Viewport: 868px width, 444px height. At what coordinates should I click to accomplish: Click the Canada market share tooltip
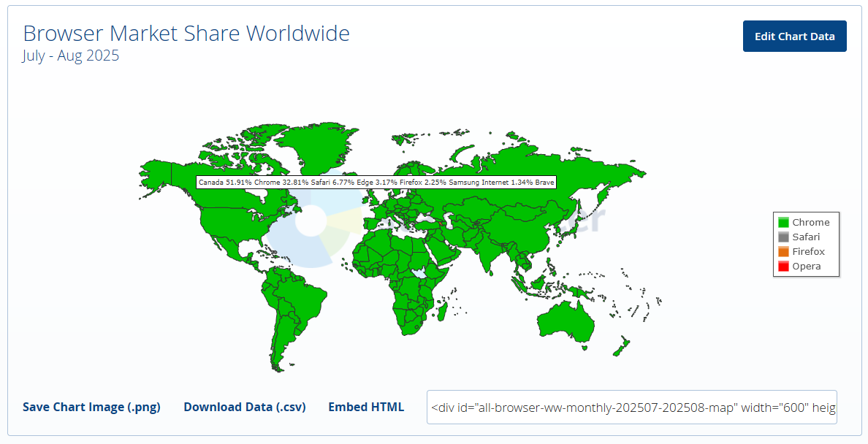[x=376, y=182]
